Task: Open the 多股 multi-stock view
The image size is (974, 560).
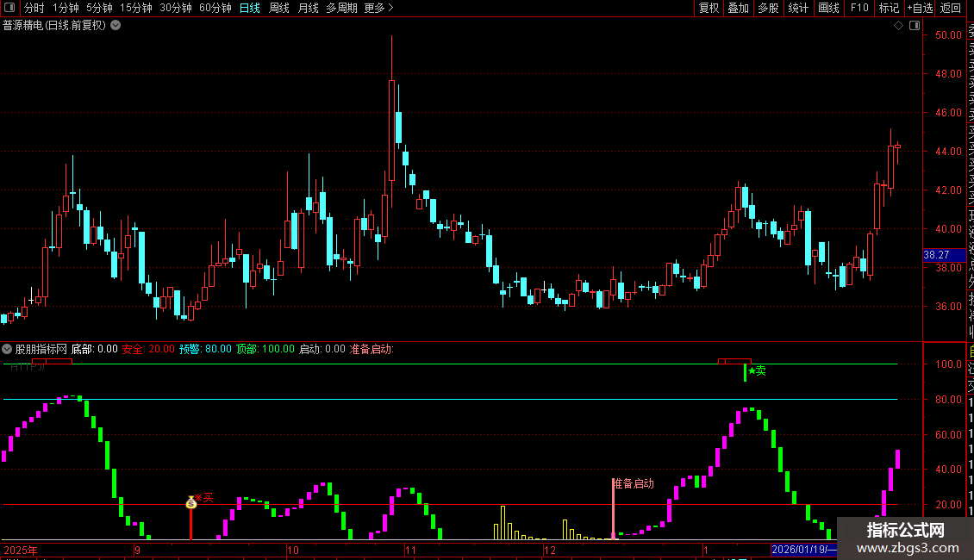Action: coord(768,8)
